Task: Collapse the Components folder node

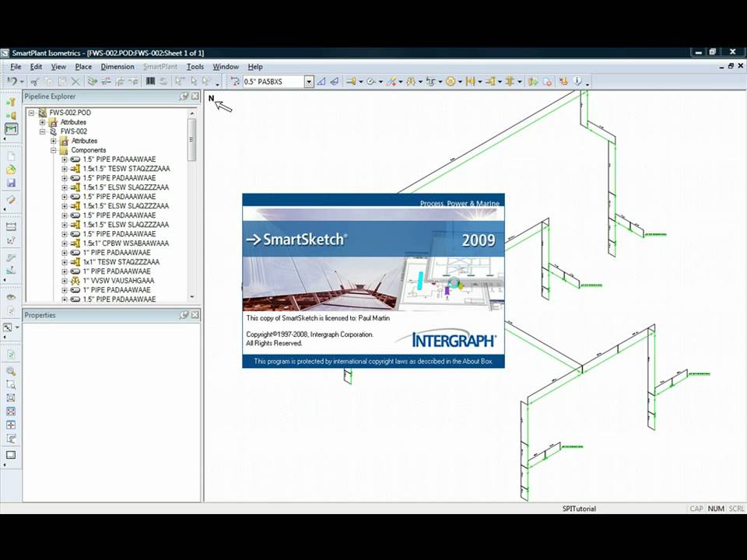Action: 54,150
